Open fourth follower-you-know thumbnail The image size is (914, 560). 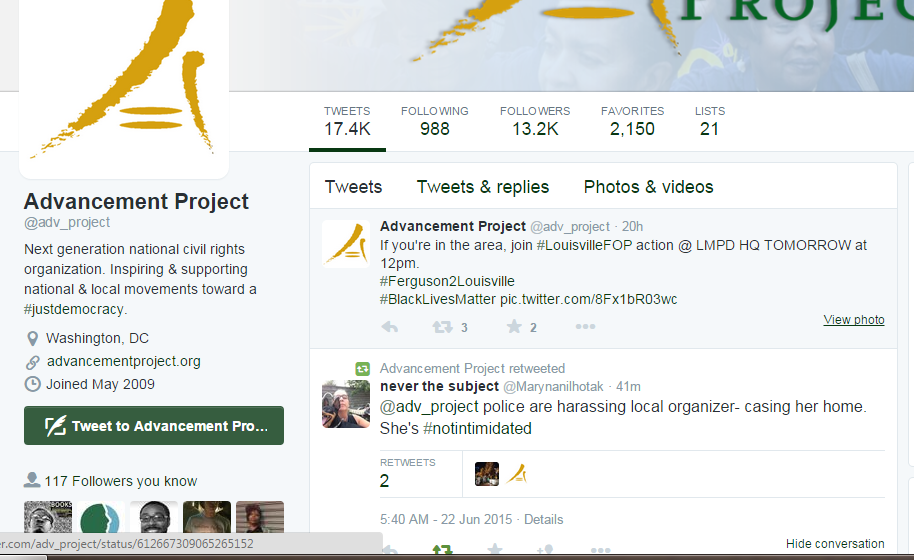tap(207, 517)
